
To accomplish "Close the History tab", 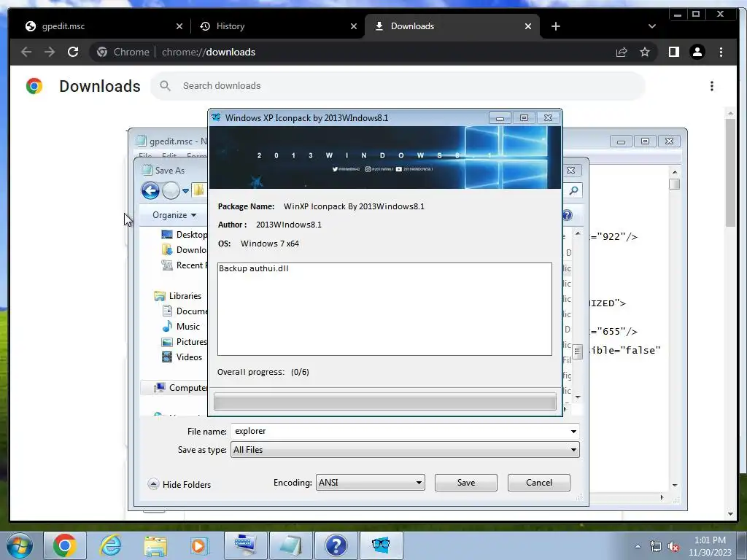I will [x=354, y=26].
